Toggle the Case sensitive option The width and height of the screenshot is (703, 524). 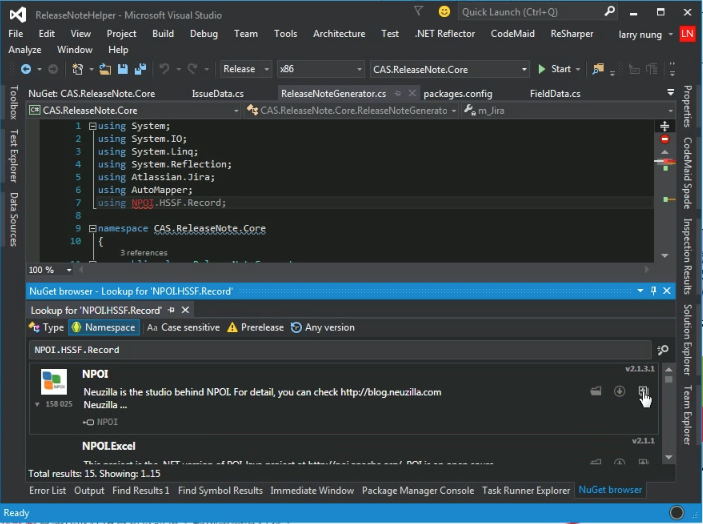184,327
